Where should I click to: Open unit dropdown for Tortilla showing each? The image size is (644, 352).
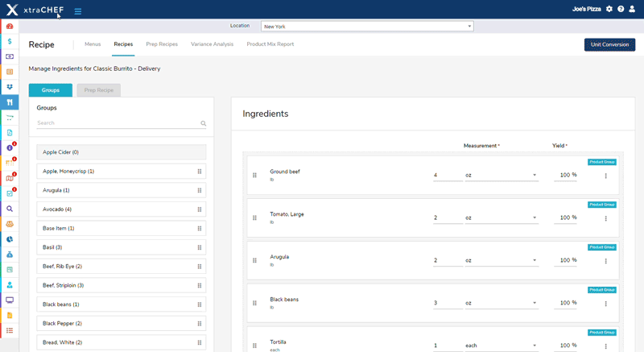(502, 346)
